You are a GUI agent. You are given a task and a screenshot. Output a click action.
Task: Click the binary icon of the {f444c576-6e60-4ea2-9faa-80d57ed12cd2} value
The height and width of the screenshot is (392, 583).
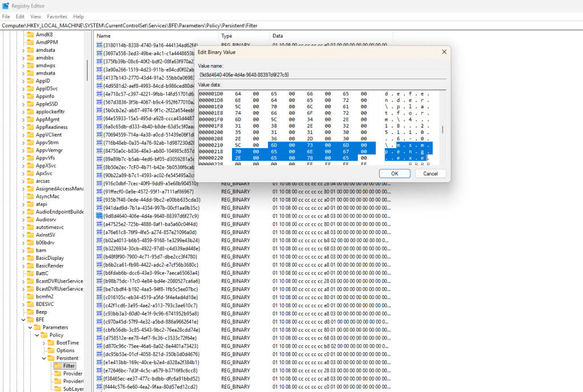tap(99, 386)
